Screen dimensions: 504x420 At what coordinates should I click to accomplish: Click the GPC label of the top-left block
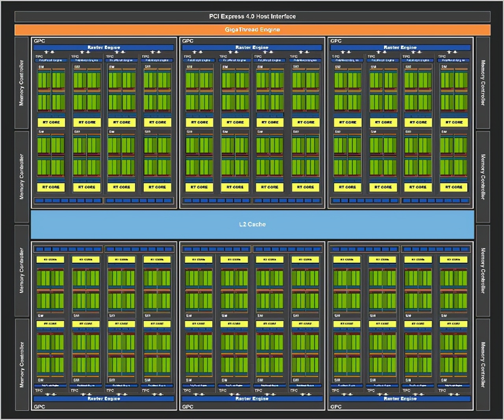[x=39, y=41]
